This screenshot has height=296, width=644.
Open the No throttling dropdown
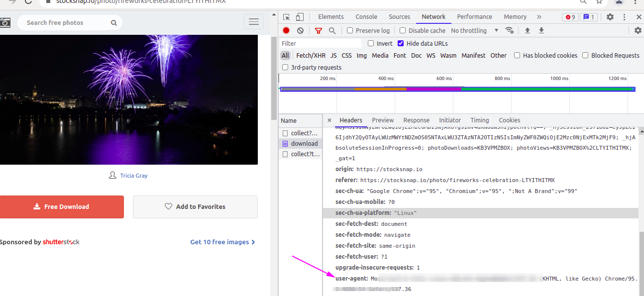click(474, 30)
